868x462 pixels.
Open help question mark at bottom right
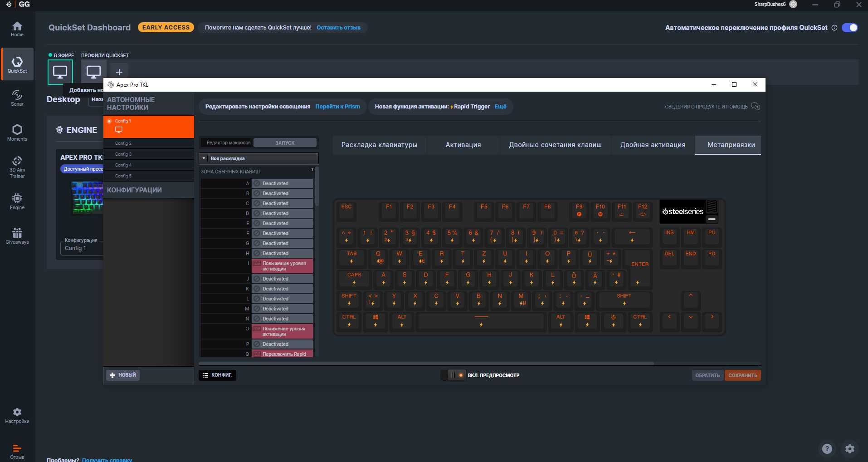pos(827,449)
